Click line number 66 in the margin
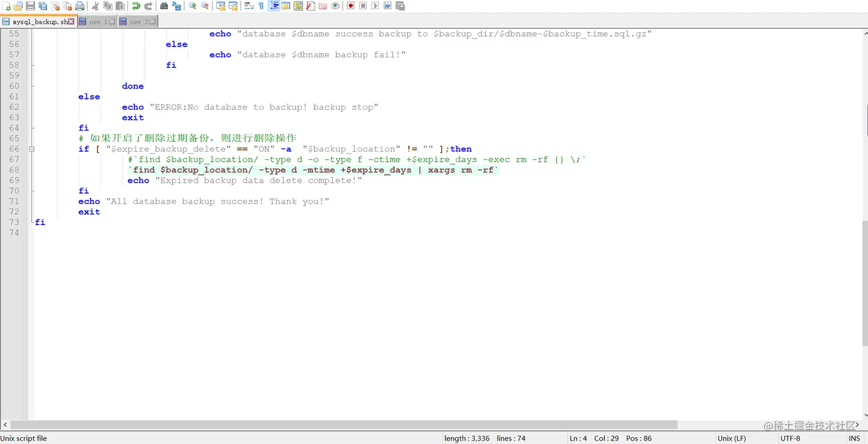This screenshot has width=868, height=444. click(14, 149)
